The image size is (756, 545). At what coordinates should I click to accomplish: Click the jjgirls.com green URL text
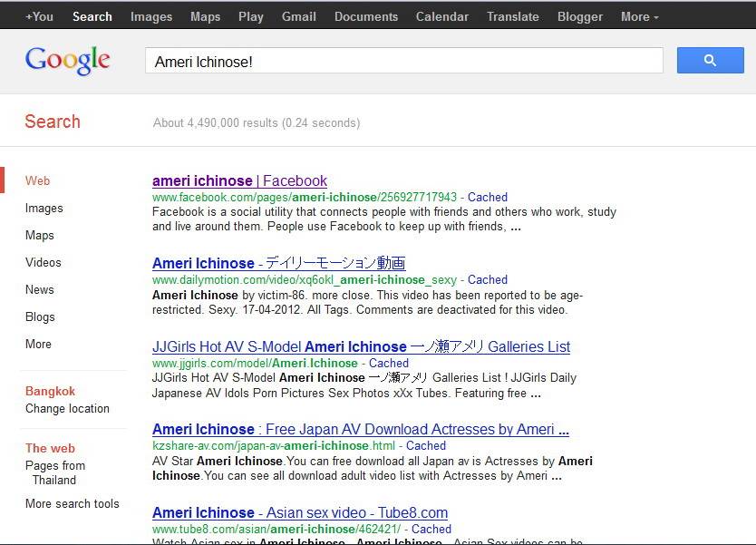(255, 363)
